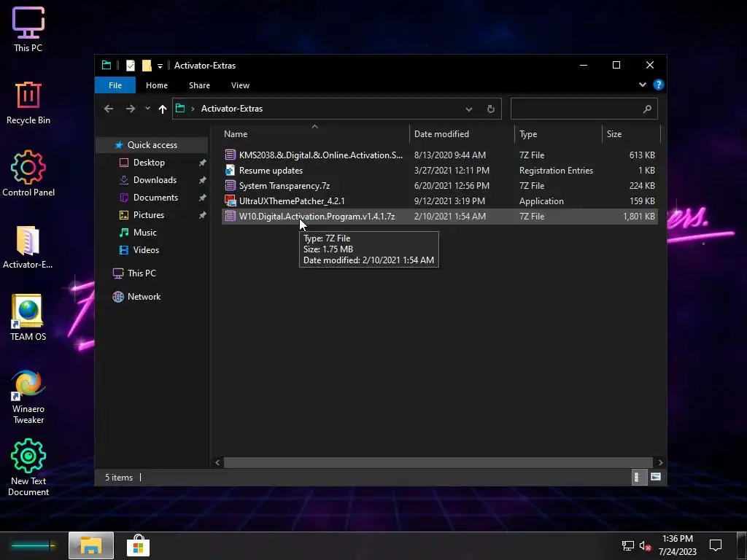Select New Text Document desktop icon
747x560 pixels.
[28, 467]
